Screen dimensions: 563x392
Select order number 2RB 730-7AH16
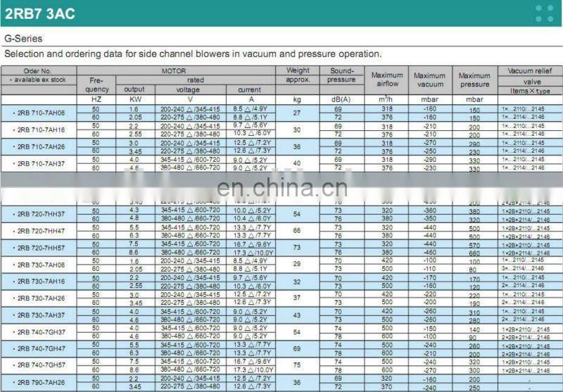[x=41, y=282]
